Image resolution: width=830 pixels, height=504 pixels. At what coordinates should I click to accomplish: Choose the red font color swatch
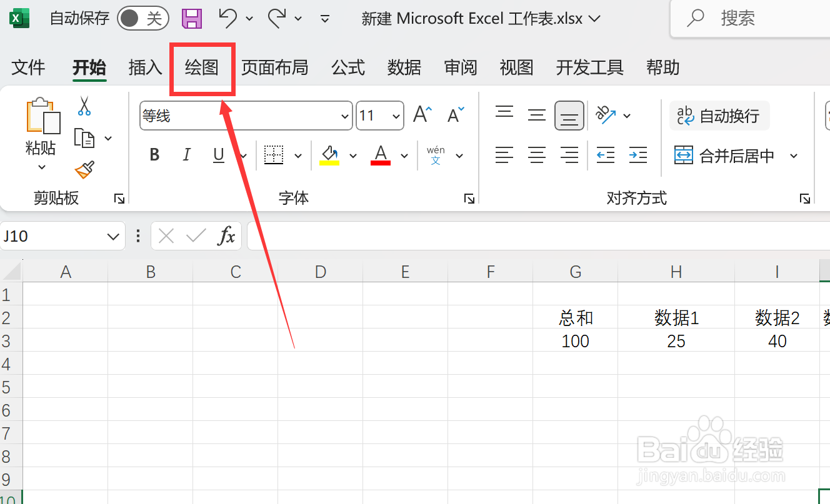380,162
